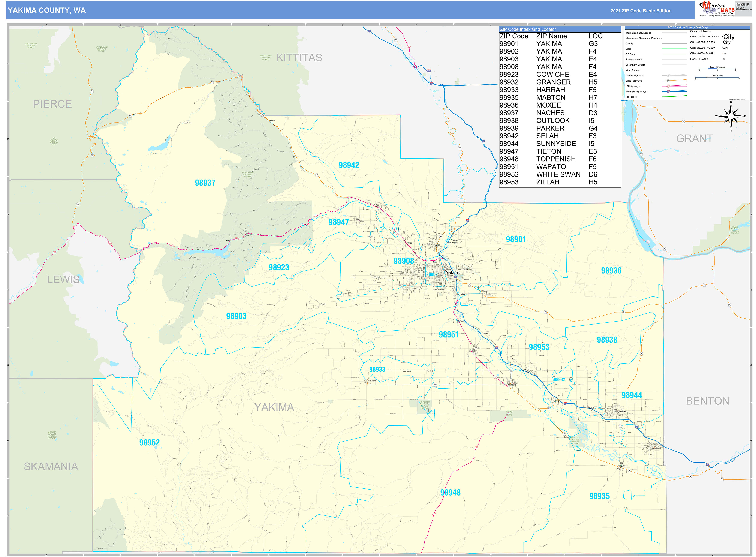Click the 98952 ZIP label on map
This screenshot has height=557, width=756.
[149, 443]
